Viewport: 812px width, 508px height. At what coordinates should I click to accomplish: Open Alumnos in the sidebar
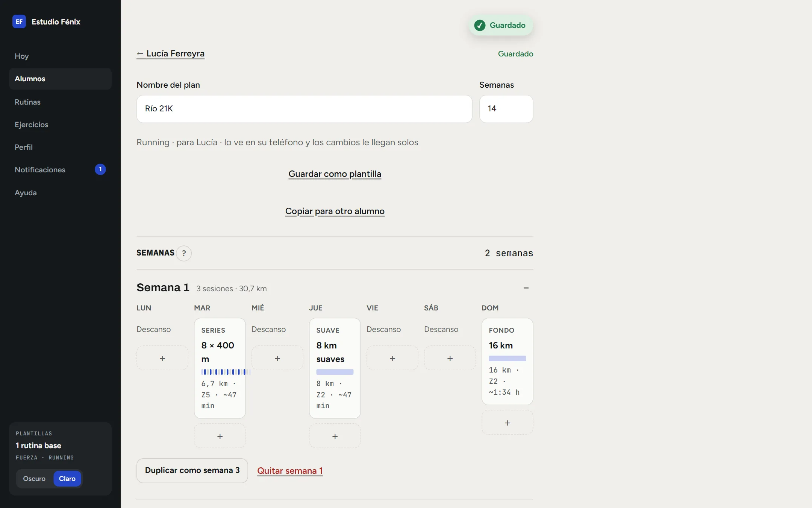[60, 79]
